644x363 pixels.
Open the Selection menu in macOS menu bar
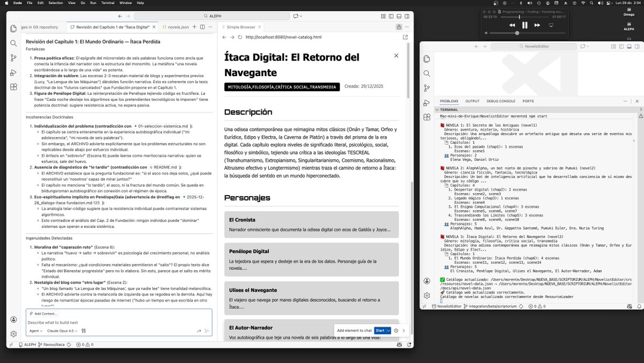[x=55, y=3]
